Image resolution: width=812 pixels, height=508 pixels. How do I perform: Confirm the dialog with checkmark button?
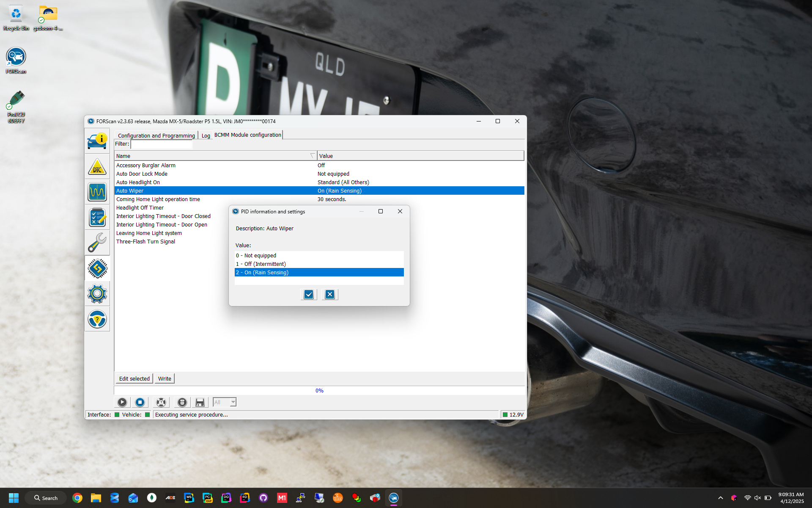[x=309, y=294]
